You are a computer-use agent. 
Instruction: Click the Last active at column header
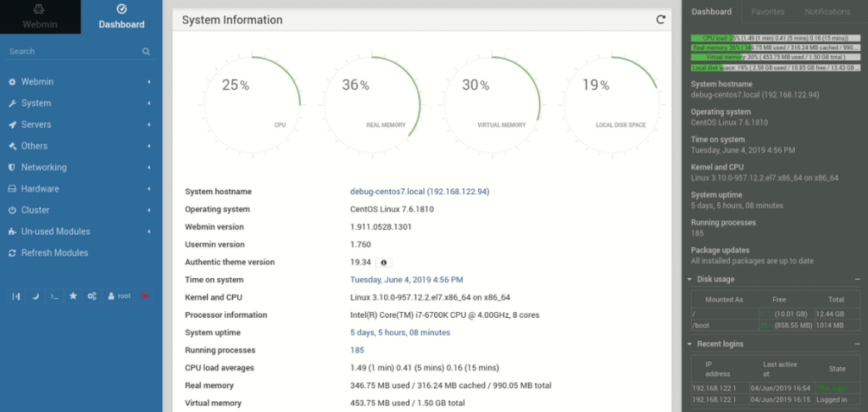pos(781,369)
